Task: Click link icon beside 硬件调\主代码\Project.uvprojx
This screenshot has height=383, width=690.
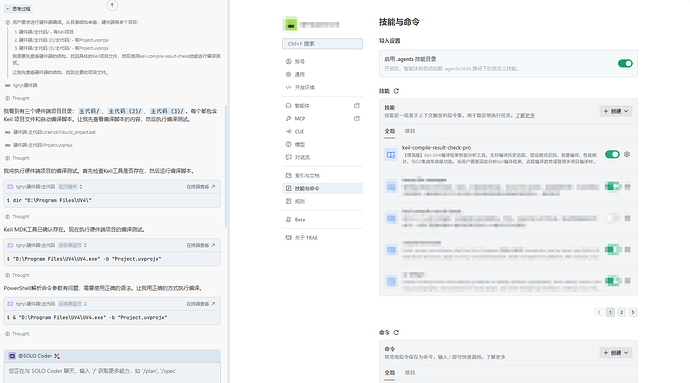Action: tap(7, 145)
